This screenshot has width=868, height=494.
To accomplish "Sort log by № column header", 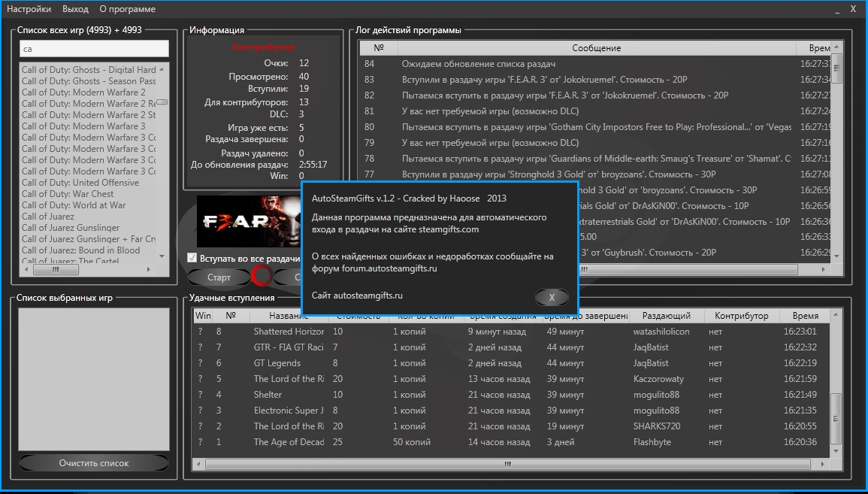I will 379,48.
